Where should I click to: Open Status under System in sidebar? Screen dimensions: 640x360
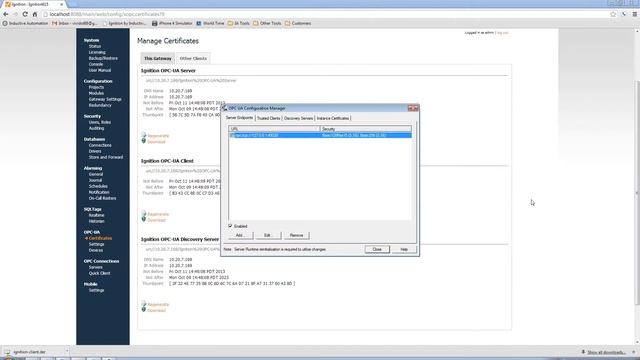point(95,47)
